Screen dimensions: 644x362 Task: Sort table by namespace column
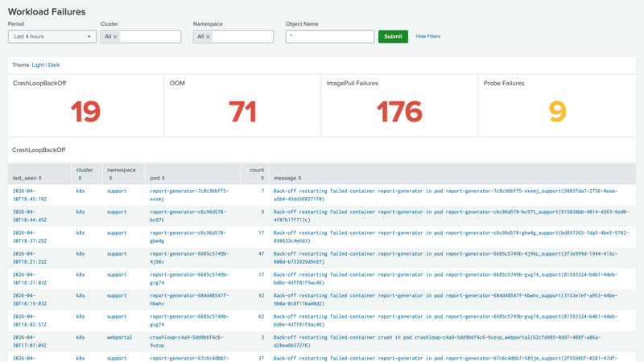point(122,174)
